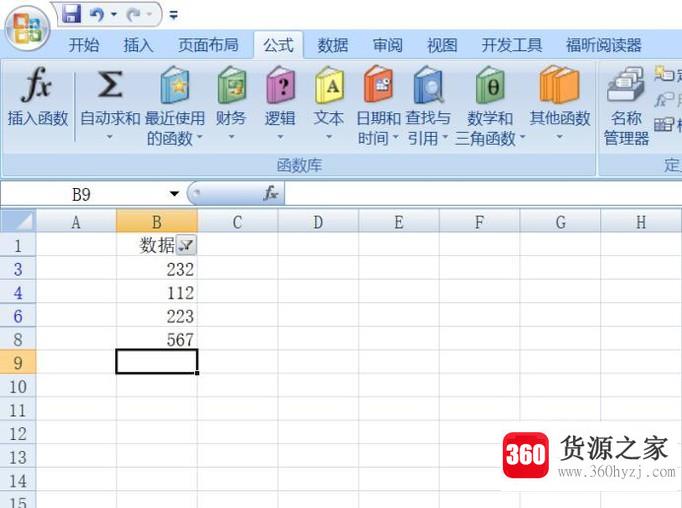Click into the formula bar input
This screenshot has width=682, height=508.
[x=483, y=194]
